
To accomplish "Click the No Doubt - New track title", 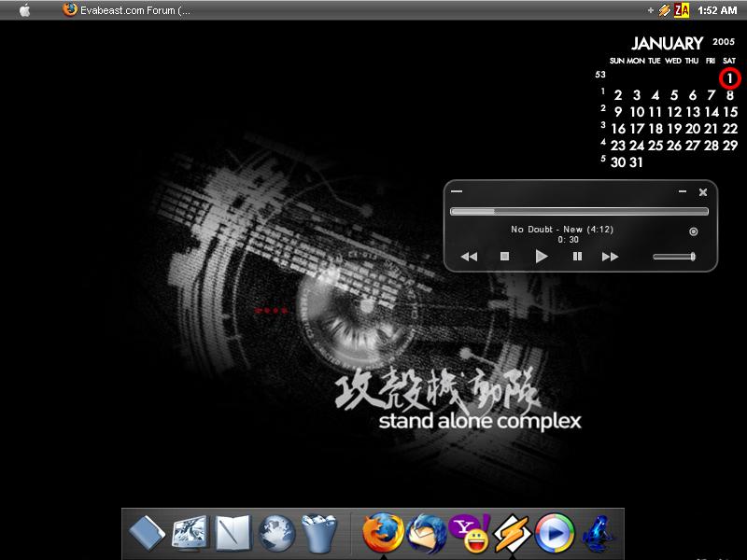I will pos(562,229).
